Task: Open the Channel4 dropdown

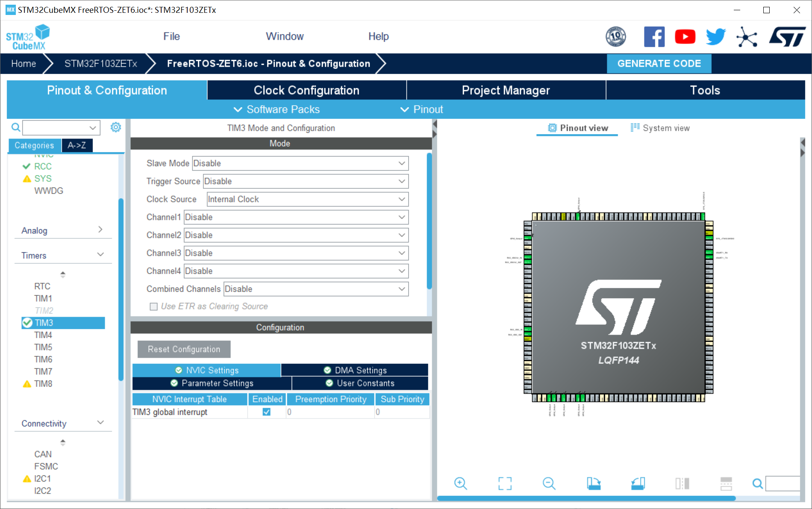Action: pyautogui.click(x=296, y=271)
